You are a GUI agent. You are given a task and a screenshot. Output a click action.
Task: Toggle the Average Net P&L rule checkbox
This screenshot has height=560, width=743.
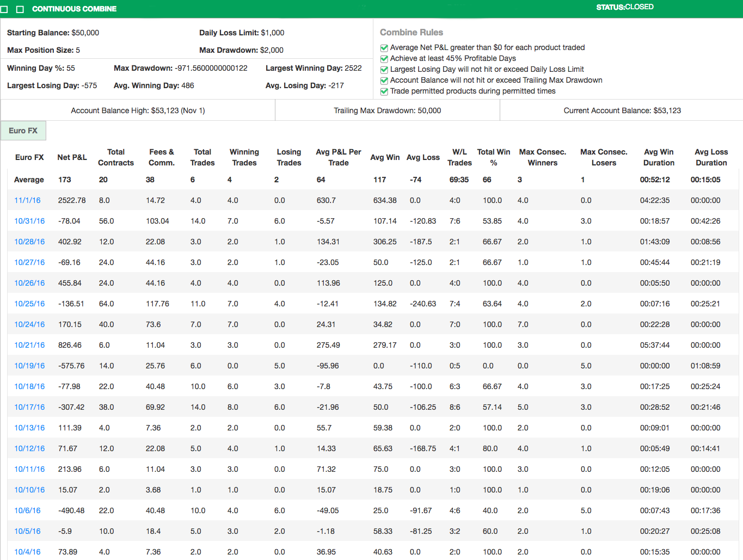click(384, 48)
